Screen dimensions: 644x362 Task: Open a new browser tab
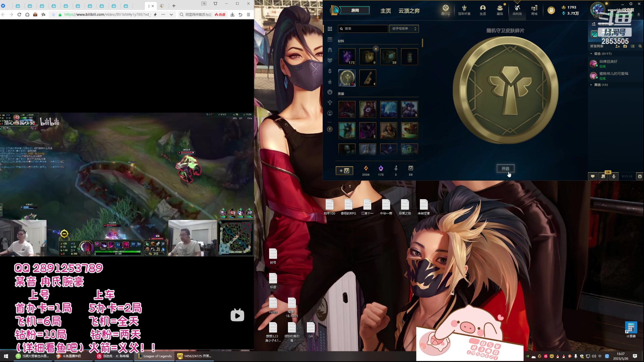[174, 6]
